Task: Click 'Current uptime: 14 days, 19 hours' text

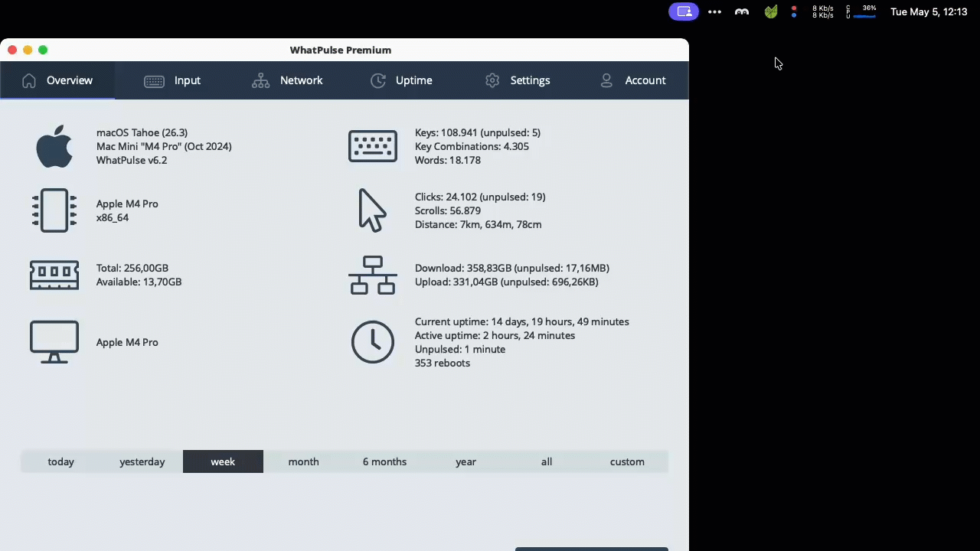Action: [x=522, y=321]
